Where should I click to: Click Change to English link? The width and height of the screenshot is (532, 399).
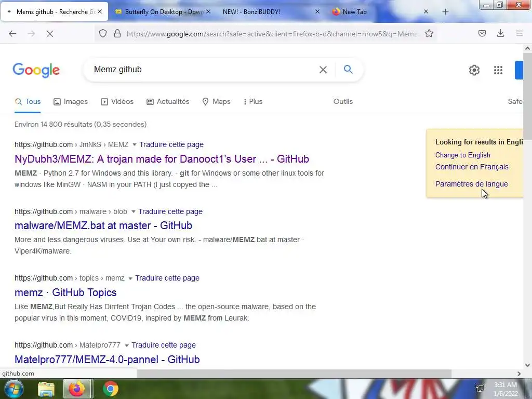[463, 155]
